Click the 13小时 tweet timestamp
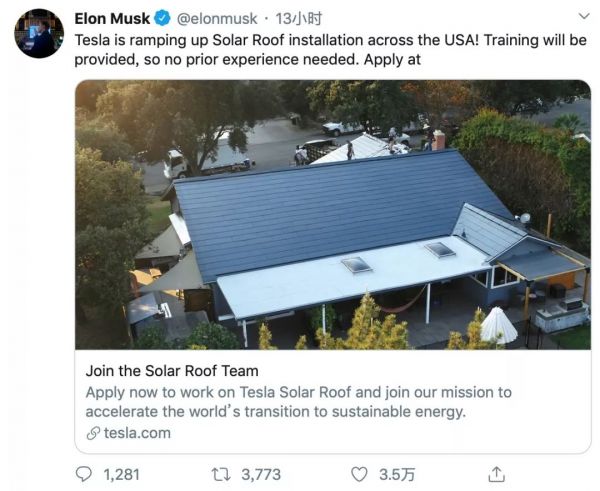The image size is (600, 491). (x=296, y=18)
